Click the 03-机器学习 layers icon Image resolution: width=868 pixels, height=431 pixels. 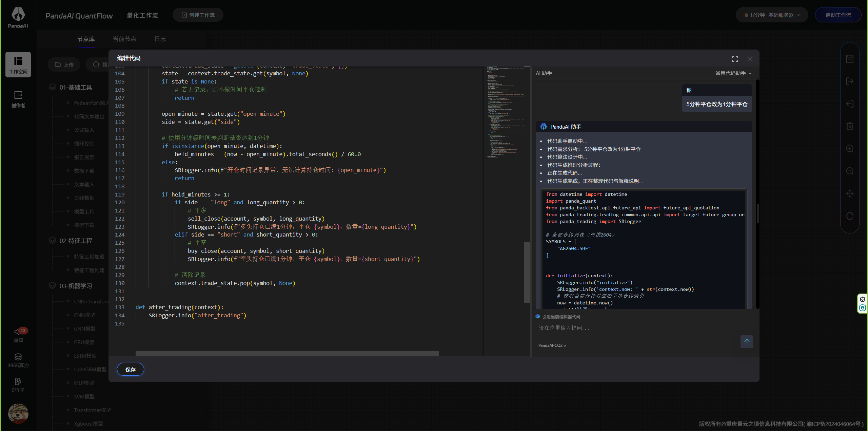click(52, 286)
